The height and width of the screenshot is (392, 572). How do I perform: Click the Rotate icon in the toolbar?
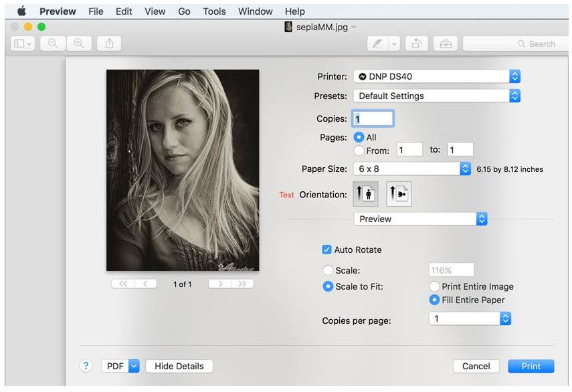point(416,43)
